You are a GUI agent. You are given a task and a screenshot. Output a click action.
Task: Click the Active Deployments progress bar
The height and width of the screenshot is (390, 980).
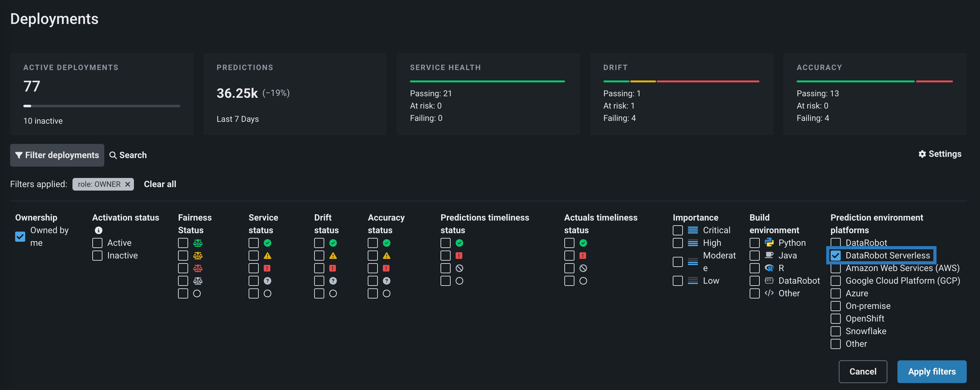pyautogui.click(x=101, y=106)
